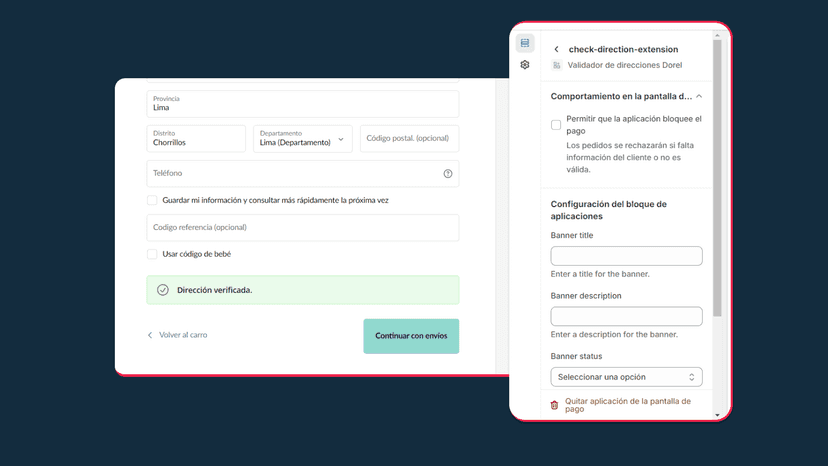Viewport: 828px width, 466px height.
Task: Click Quitar aplicación de la pantalla de pago
Action: [x=628, y=405]
